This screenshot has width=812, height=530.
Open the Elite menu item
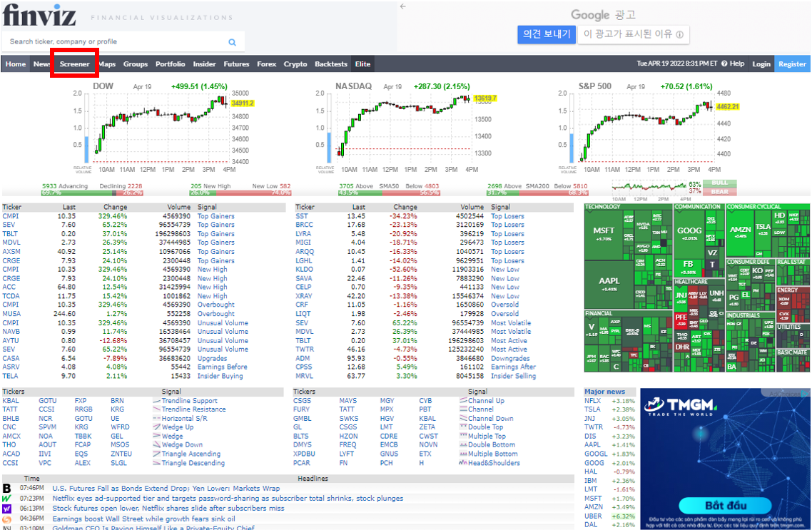click(362, 64)
